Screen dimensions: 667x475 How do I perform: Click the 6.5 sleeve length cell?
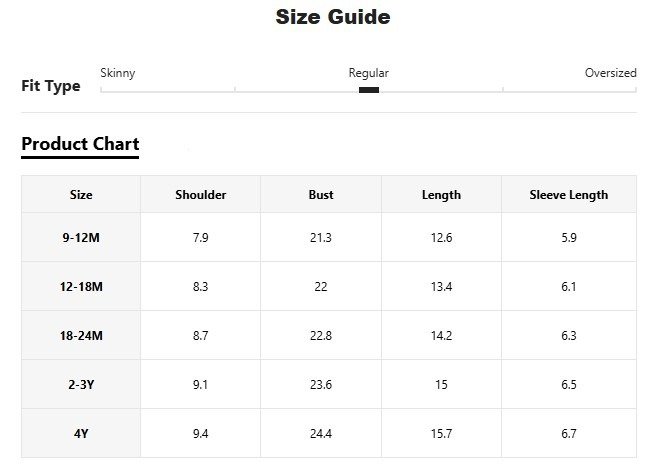[568, 385]
